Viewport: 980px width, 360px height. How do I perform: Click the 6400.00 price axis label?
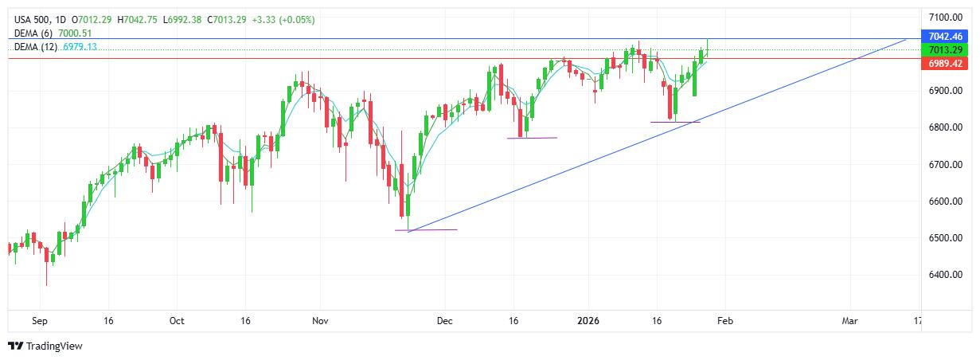pyautogui.click(x=946, y=275)
